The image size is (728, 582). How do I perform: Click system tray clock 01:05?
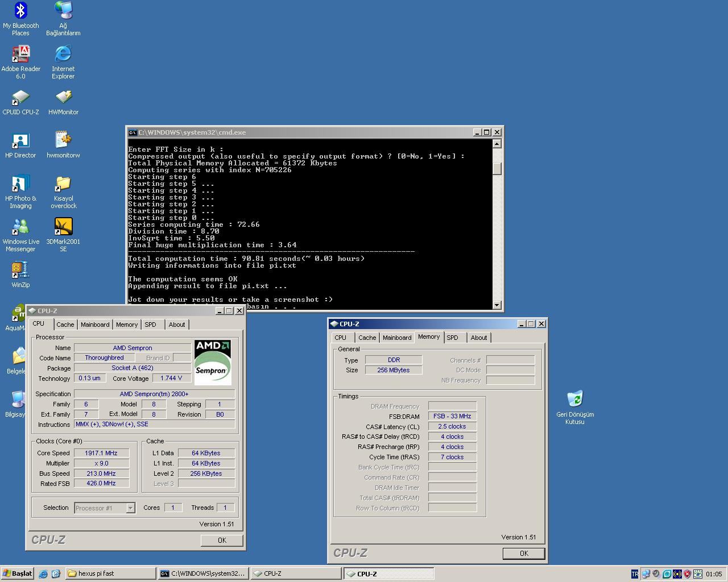click(x=713, y=574)
